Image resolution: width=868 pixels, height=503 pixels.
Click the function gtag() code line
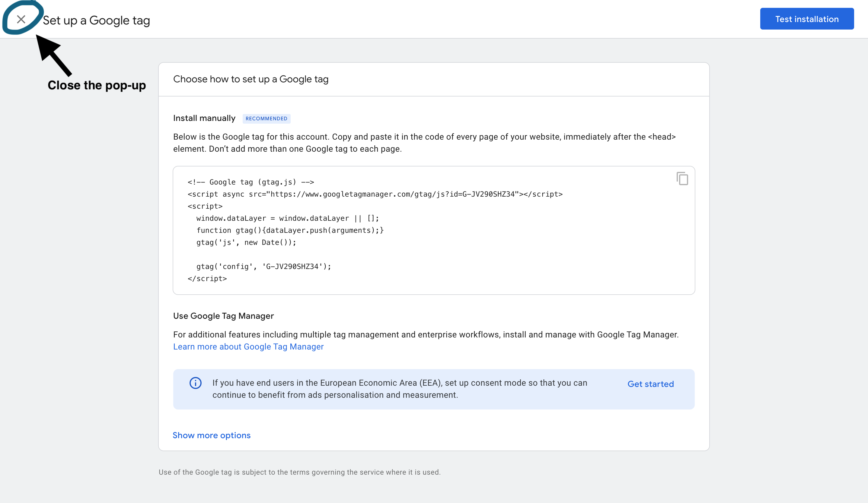tap(290, 230)
